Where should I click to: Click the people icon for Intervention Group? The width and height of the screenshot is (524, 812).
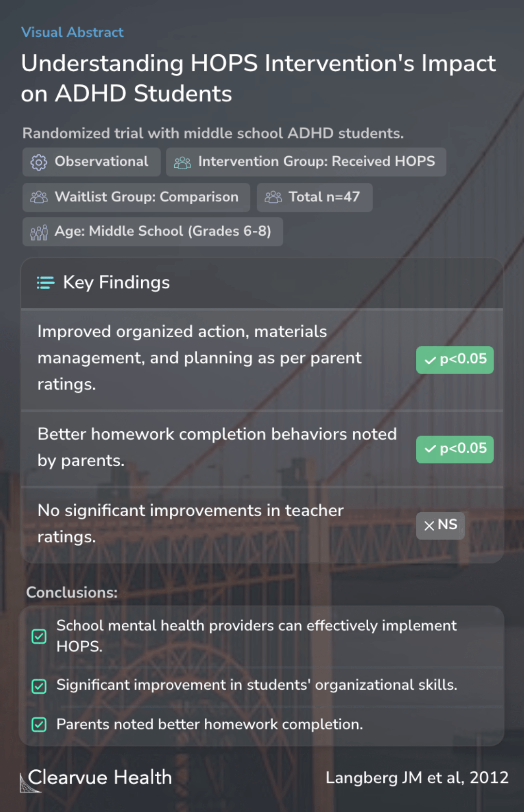(x=182, y=162)
